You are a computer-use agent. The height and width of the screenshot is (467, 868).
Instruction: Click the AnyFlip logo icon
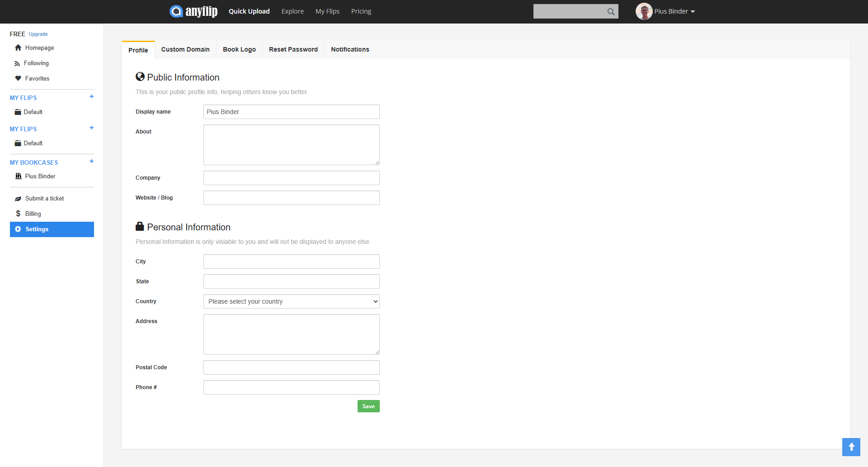click(x=176, y=11)
